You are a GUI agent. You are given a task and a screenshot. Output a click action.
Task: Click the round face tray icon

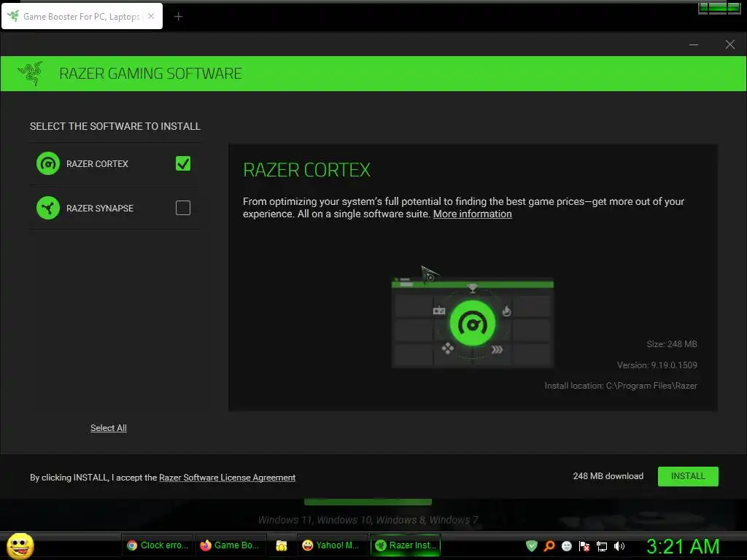pos(566,545)
